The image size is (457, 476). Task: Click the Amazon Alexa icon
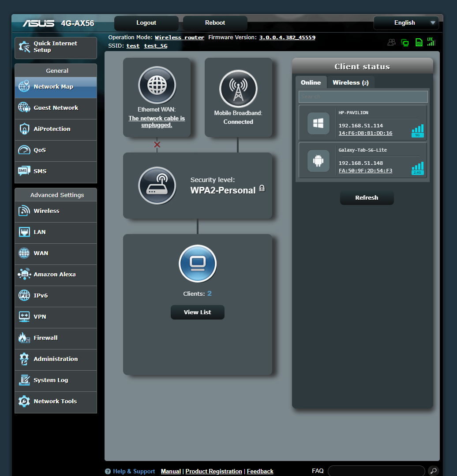click(24, 274)
